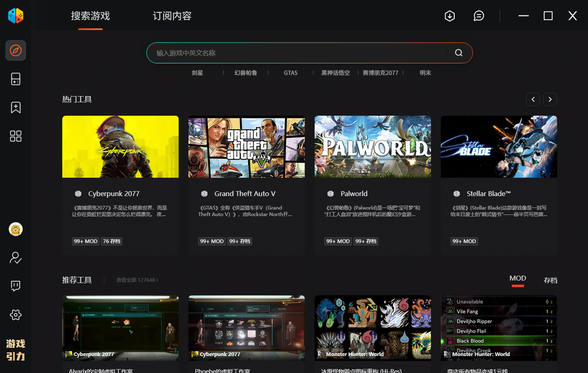
Task: Click the icon beside Grand Theft Auto V
Action: [x=204, y=194]
